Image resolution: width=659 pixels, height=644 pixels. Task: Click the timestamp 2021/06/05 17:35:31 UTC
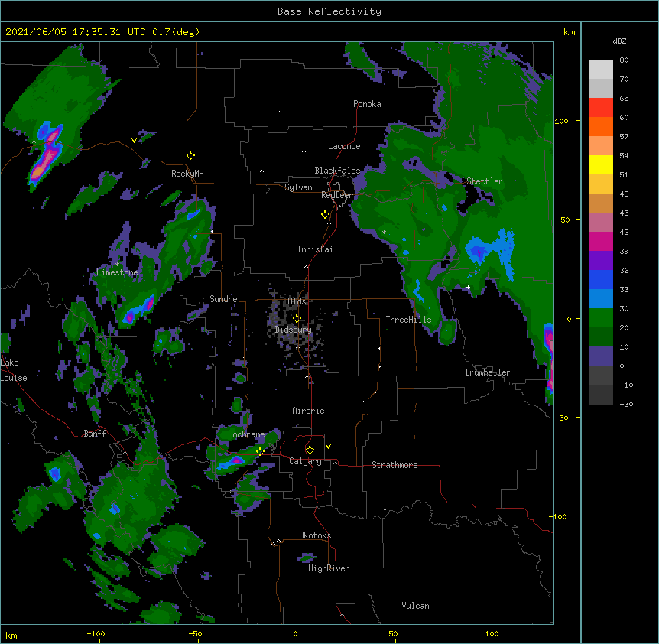point(76,32)
